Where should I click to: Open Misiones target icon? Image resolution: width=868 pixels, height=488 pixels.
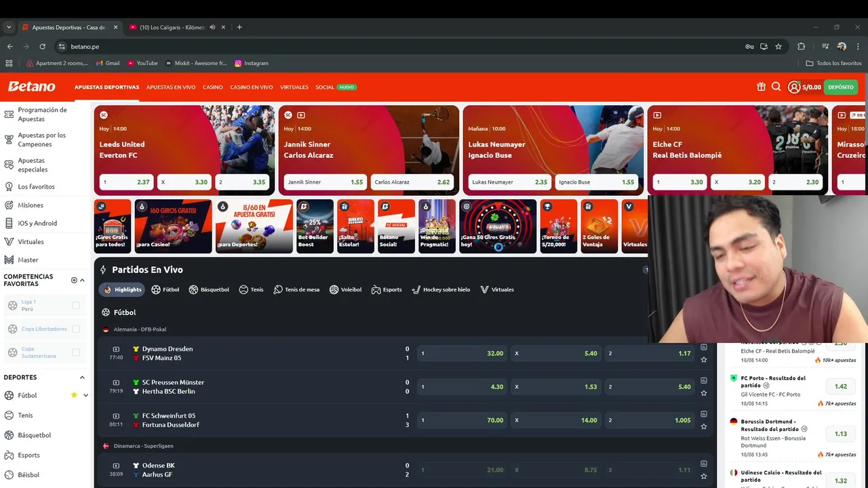tap(9, 205)
